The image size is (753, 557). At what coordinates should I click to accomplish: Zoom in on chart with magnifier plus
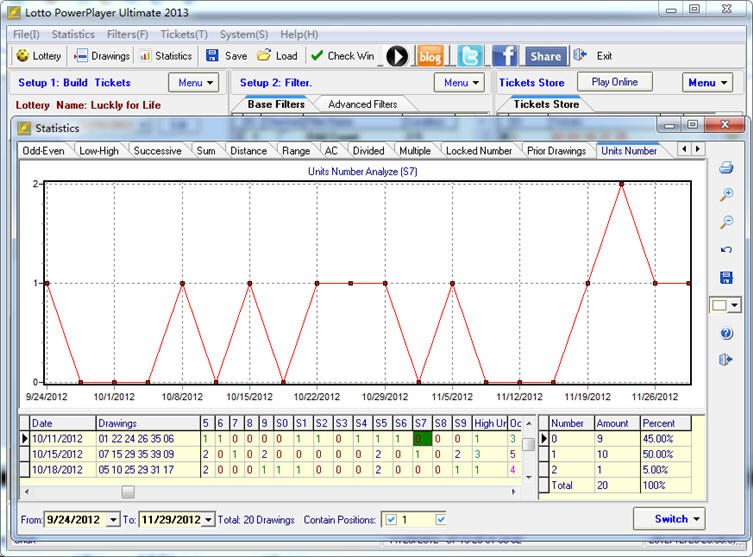[x=726, y=194]
